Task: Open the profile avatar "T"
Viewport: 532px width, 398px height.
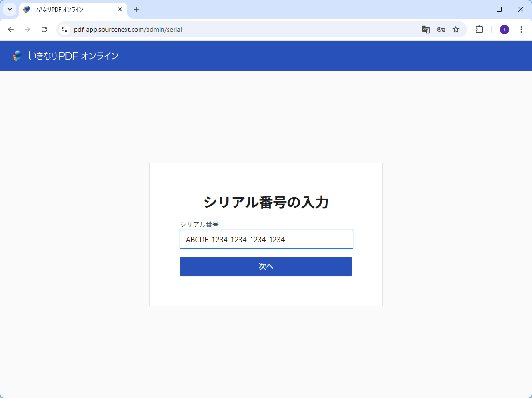Action: coord(504,29)
